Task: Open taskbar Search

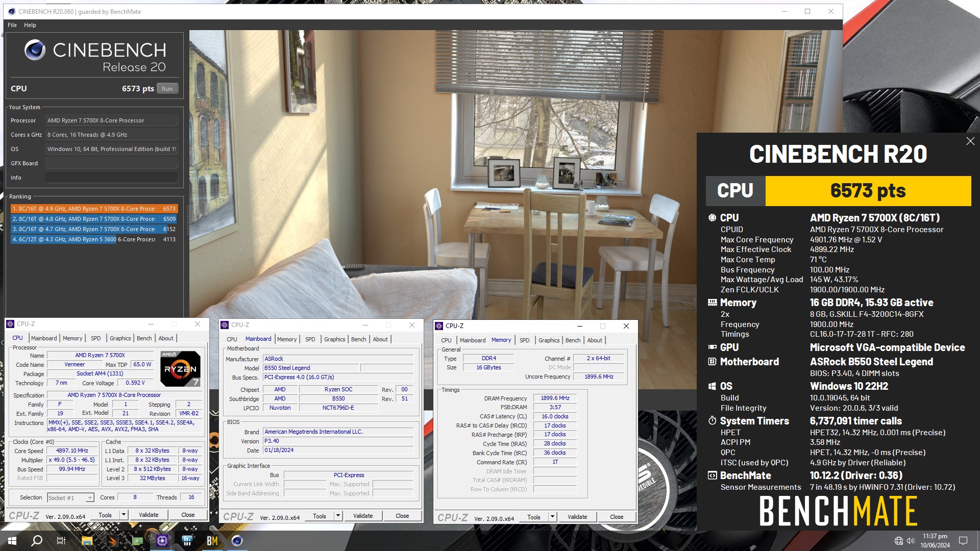Action: [37, 541]
